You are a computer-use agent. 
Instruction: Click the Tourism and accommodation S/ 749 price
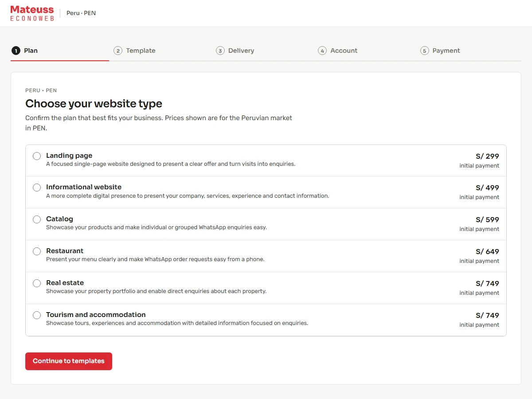coord(488,315)
